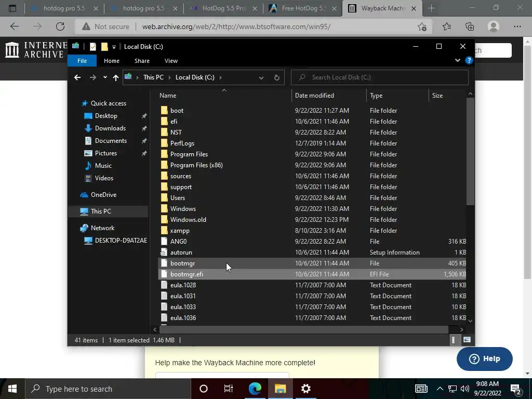This screenshot has width=532, height=399.
Task: Expand breadcrumb chevron after Local Disk (C:)
Action: pos(220,77)
